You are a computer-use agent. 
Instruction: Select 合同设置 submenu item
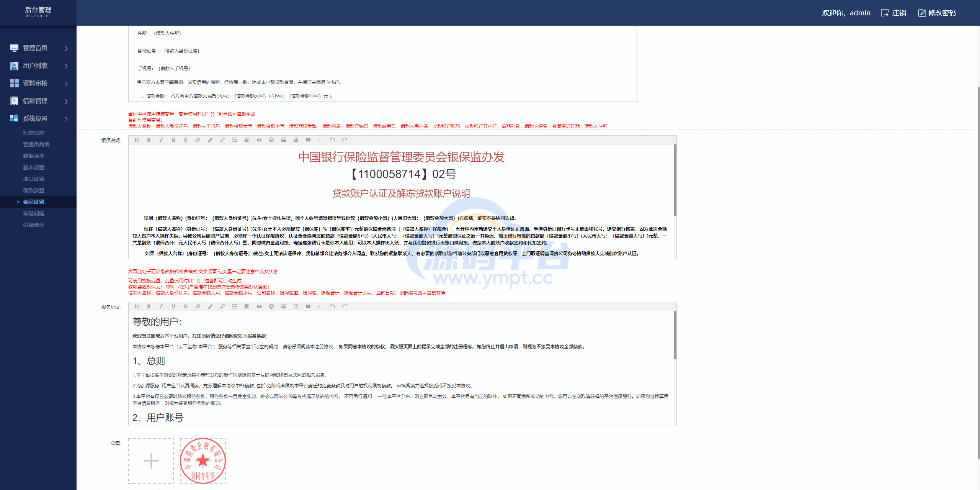[x=34, y=202]
